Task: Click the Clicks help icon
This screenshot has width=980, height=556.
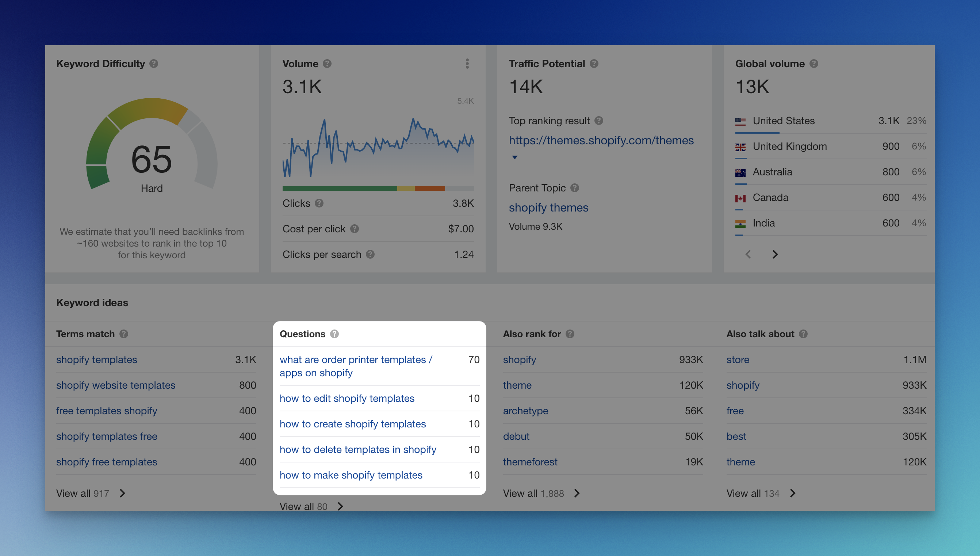Action: click(319, 203)
